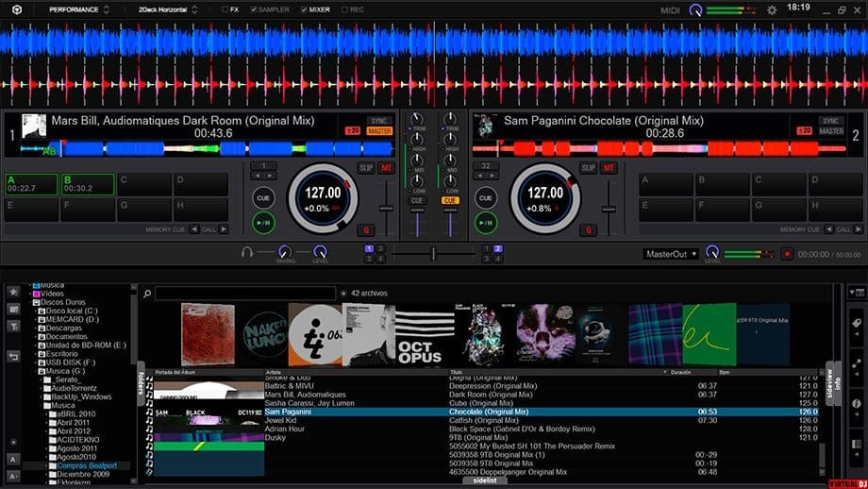Click the master volume knob in top bar
Viewport: 868px width, 489px height.
[x=695, y=10]
